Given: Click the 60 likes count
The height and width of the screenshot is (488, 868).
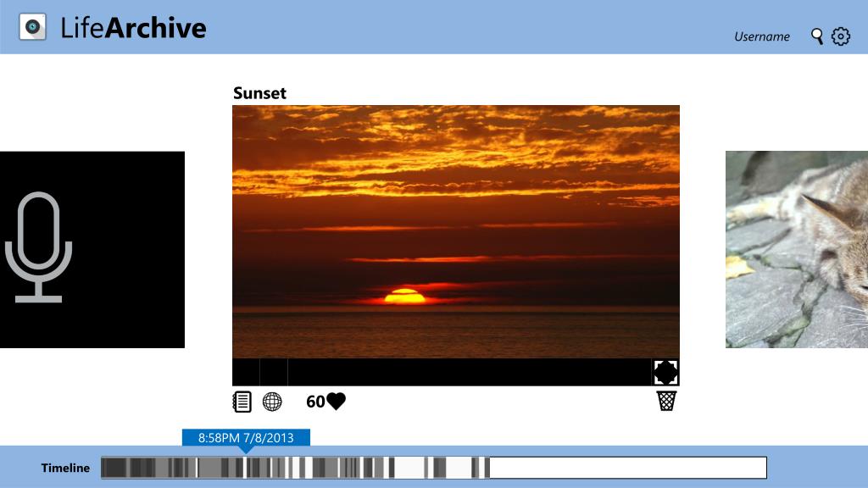Looking at the screenshot, I should pos(315,402).
